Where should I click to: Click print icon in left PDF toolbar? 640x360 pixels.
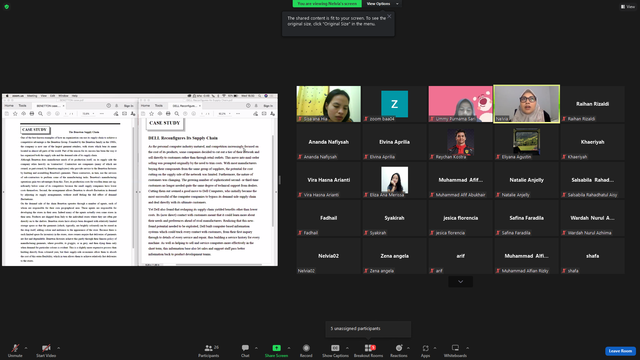(x=32, y=113)
